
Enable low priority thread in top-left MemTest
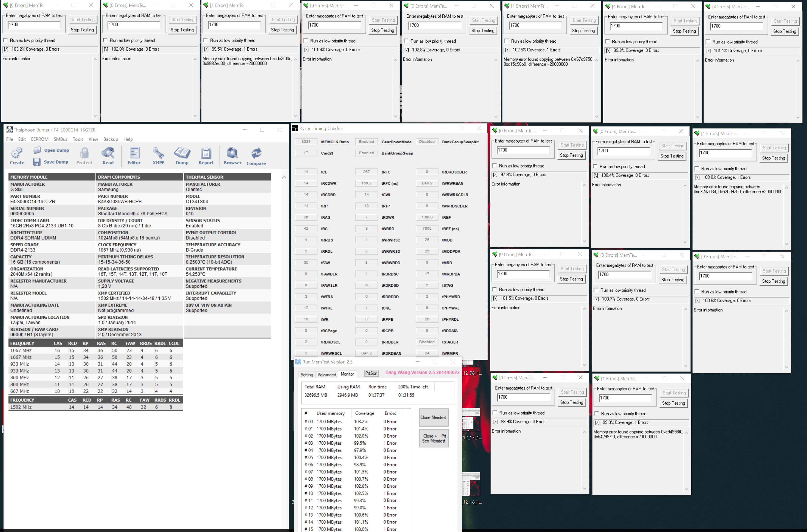(6, 40)
